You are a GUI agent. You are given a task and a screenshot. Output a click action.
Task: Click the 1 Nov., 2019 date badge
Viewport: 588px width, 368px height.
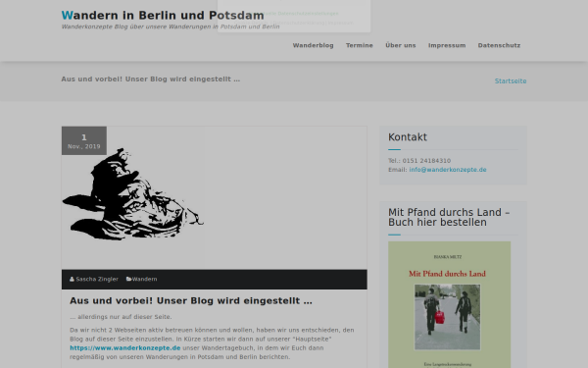click(84, 140)
